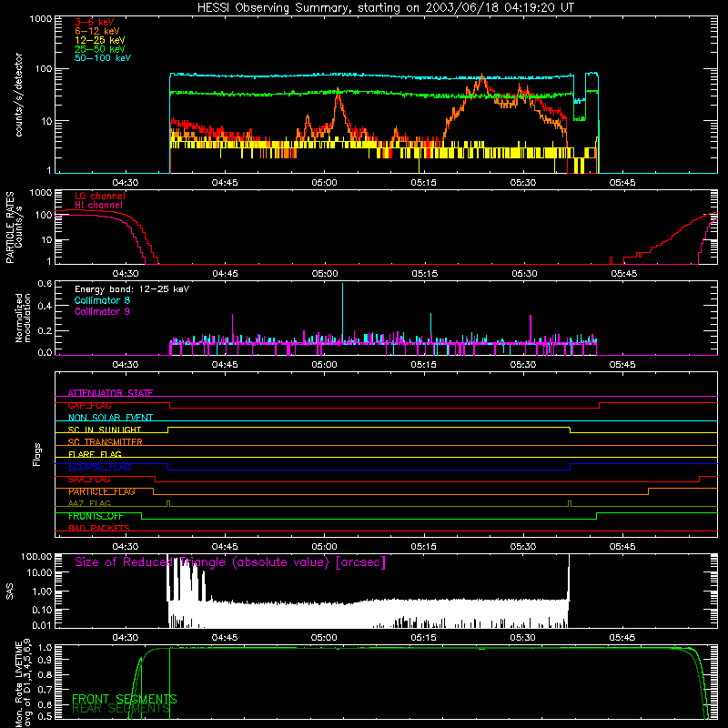Click the HESSI Observing Summary title
The width and height of the screenshot is (728, 728).
tap(386, 8)
